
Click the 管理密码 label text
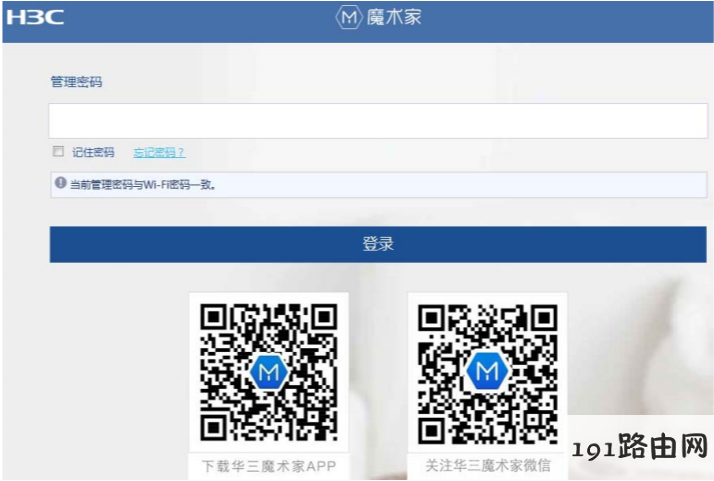(x=76, y=82)
